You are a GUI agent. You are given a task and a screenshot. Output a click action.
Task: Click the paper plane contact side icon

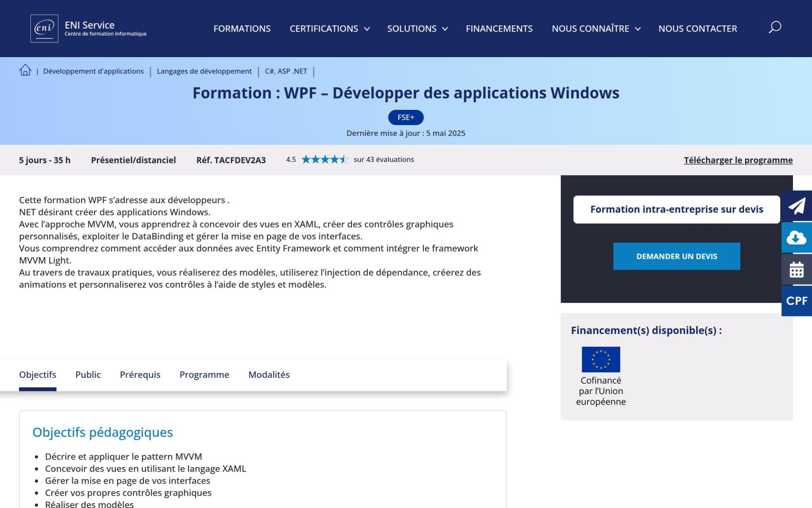click(x=797, y=206)
